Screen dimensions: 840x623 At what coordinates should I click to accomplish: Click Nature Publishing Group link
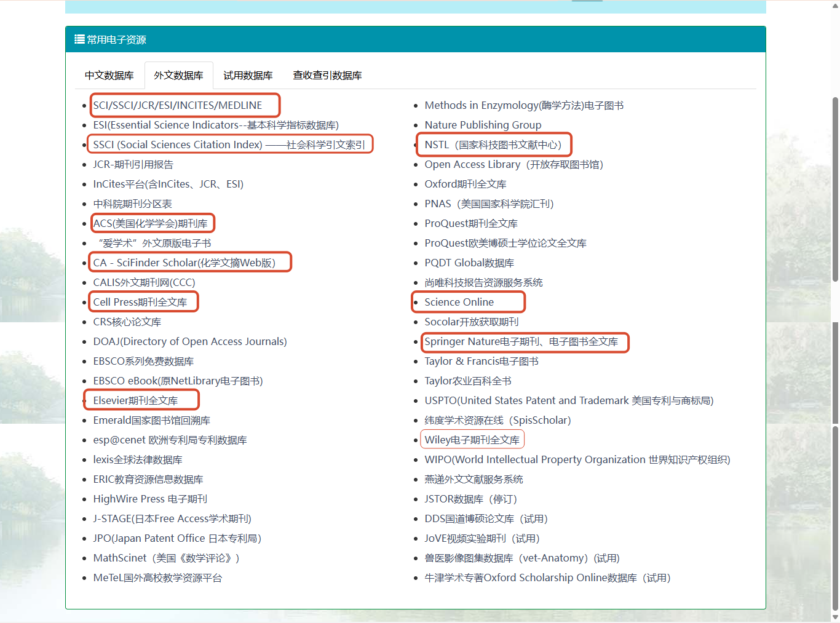[483, 125]
